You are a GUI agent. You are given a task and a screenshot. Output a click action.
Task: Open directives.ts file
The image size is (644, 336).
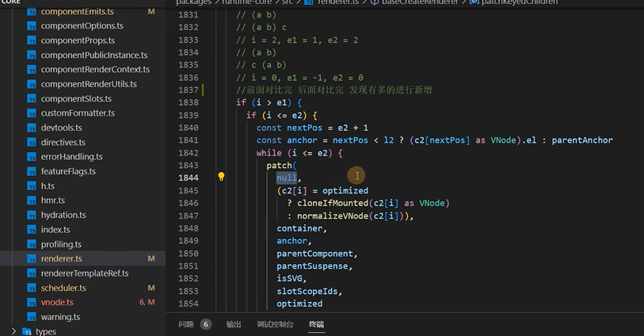(x=63, y=143)
